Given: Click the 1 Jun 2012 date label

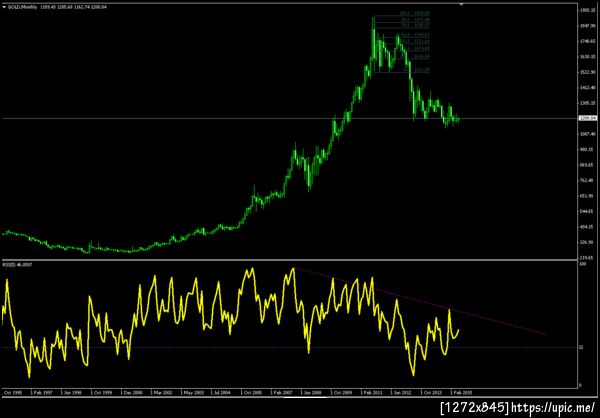Looking at the screenshot, I should (x=402, y=392).
